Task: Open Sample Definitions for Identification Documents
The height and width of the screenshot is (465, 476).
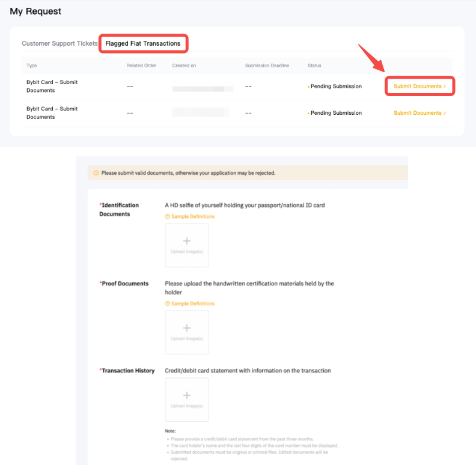Action: (x=192, y=216)
